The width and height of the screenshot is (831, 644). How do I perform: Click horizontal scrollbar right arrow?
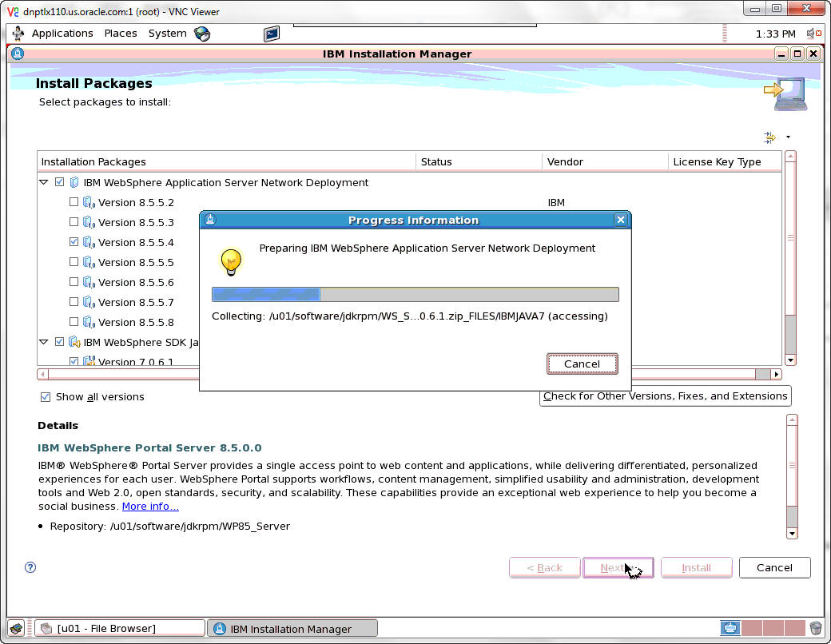[777, 374]
